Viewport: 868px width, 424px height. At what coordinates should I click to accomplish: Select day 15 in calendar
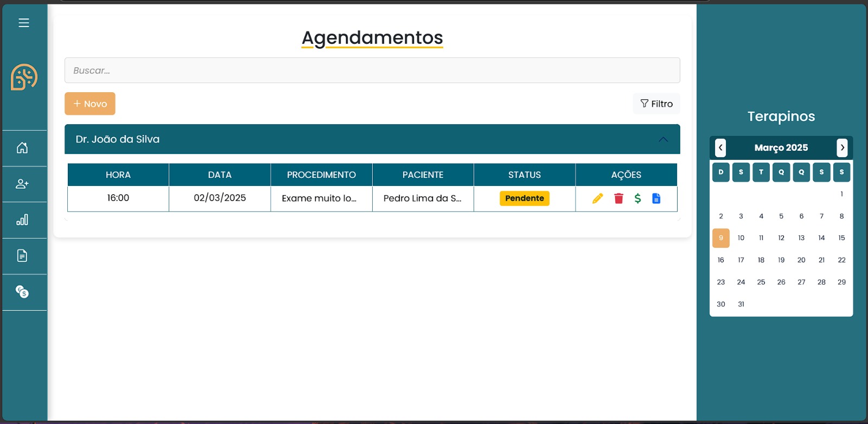pos(842,238)
